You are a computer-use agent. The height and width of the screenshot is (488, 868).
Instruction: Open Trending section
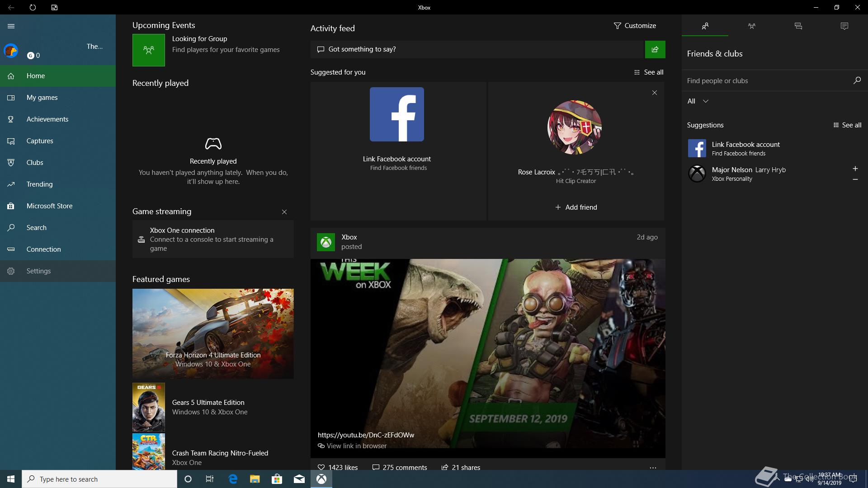(58, 184)
